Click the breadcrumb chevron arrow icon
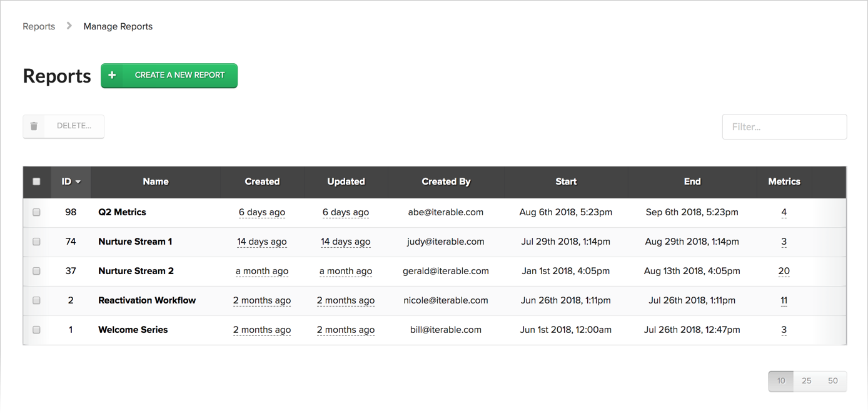The width and height of the screenshot is (868, 413). 69,26
